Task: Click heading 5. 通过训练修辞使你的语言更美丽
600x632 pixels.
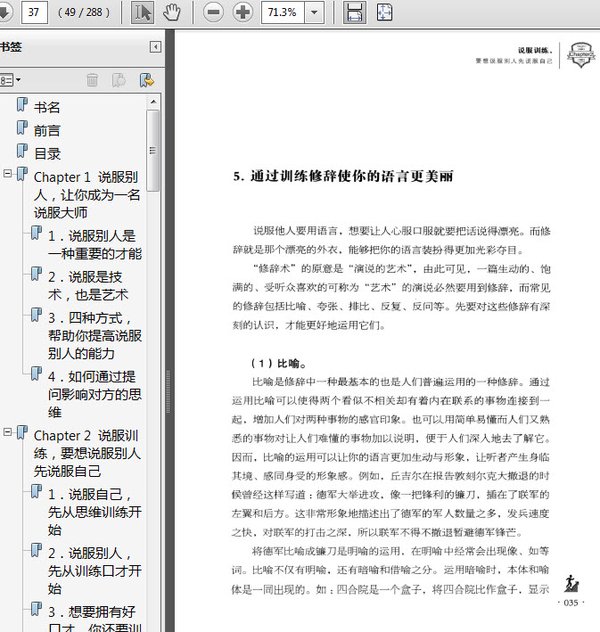Action: coord(343,177)
